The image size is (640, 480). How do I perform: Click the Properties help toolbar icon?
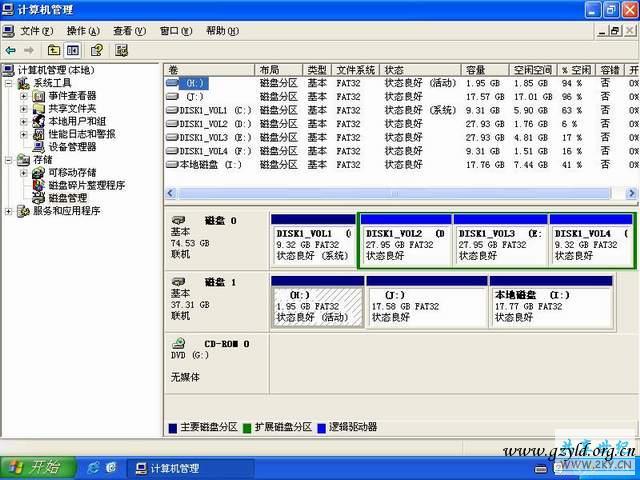(97, 49)
